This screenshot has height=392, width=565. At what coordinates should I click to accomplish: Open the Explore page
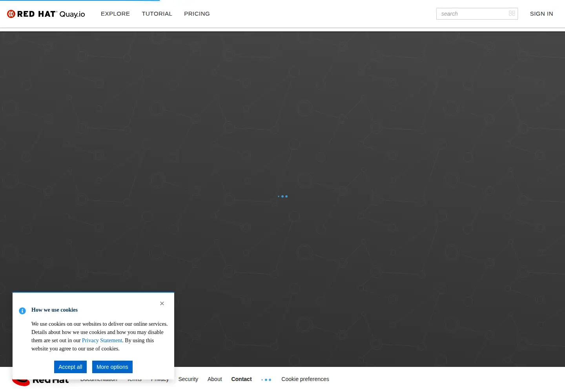point(115,14)
